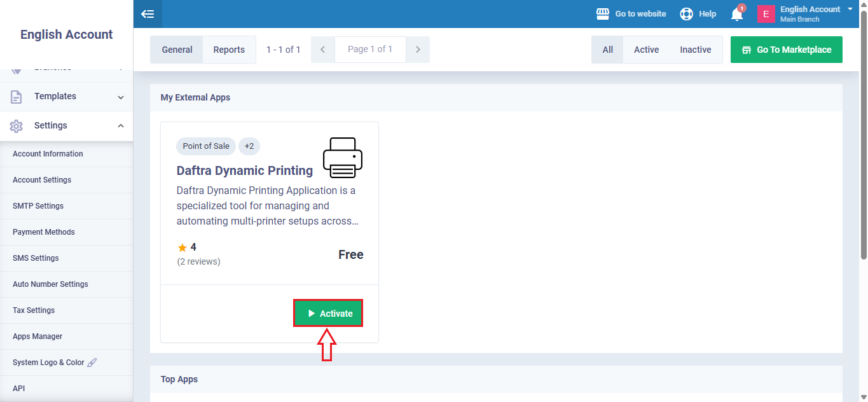Click the Go To Marketplace button

pyautogui.click(x=786, y=50)
